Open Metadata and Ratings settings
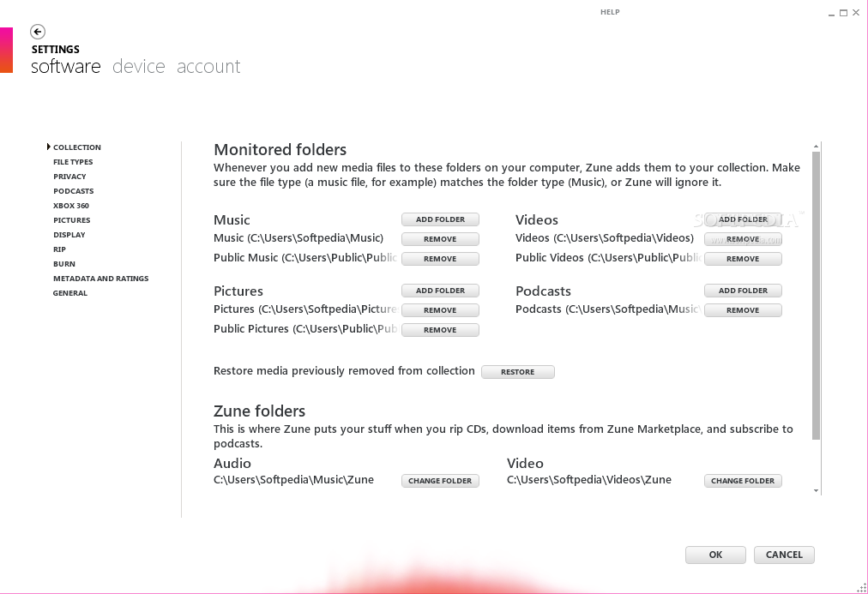 click(100, 279)
